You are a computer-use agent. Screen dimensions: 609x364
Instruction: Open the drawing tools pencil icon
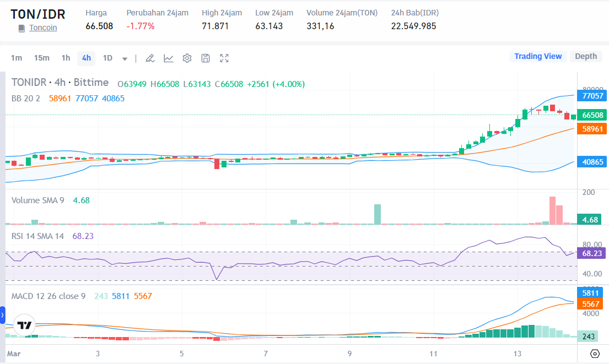(x=150, y=58)
